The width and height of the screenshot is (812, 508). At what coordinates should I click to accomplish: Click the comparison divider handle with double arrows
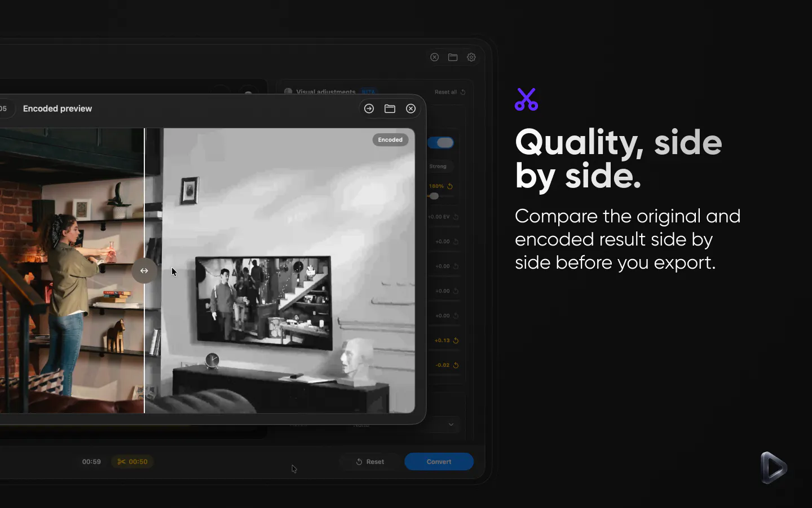point(144,271)
